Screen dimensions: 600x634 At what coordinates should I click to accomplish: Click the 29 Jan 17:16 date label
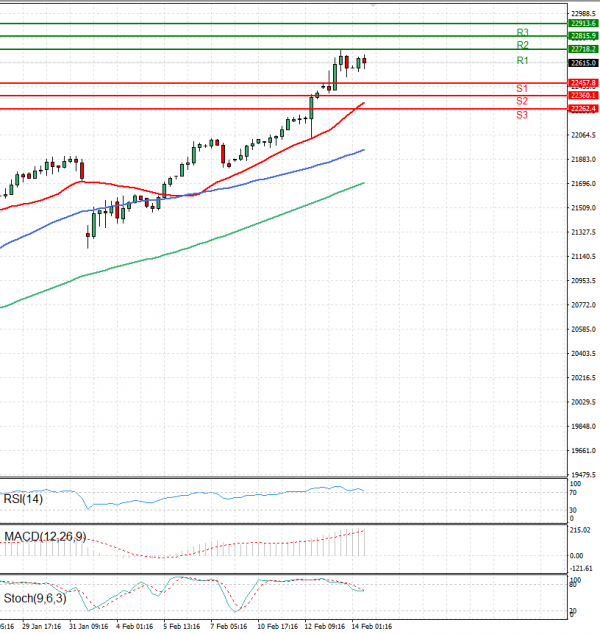click(42, 626)
